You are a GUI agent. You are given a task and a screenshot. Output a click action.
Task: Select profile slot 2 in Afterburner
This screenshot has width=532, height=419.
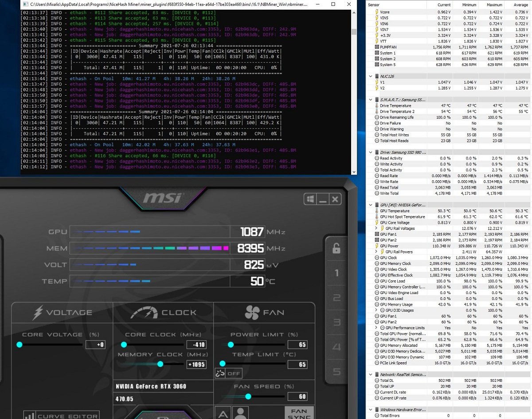(336, 298)
